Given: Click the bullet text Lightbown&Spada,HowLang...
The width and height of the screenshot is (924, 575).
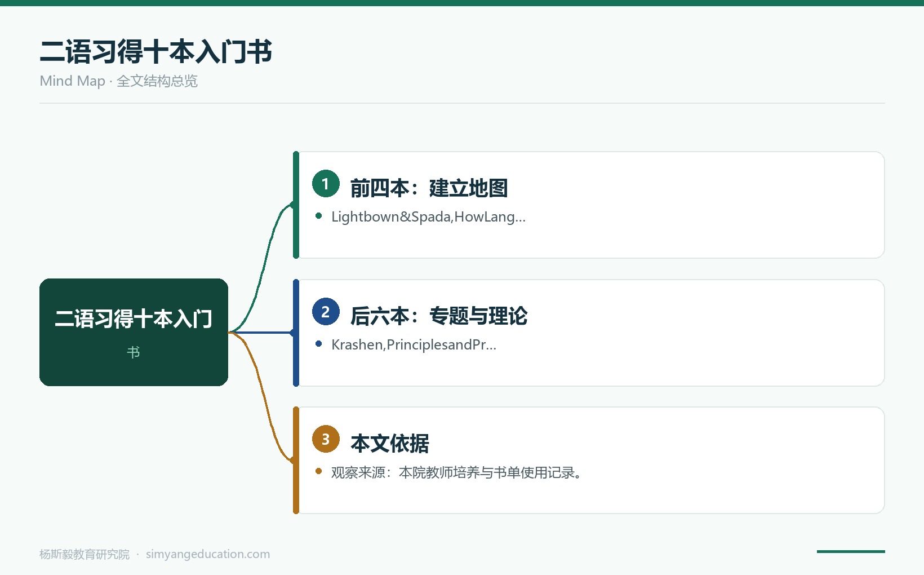Looking at the screenshot, I should 428,217.
